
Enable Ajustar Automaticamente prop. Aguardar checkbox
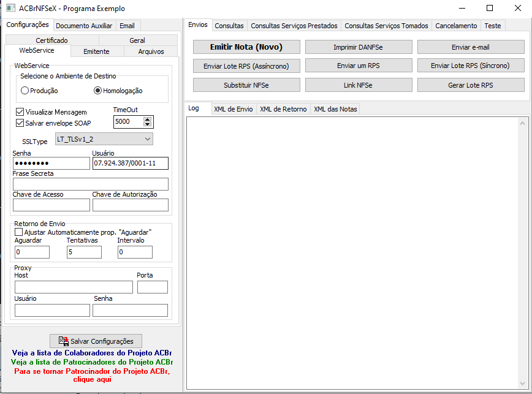click(x=18, y=232)
